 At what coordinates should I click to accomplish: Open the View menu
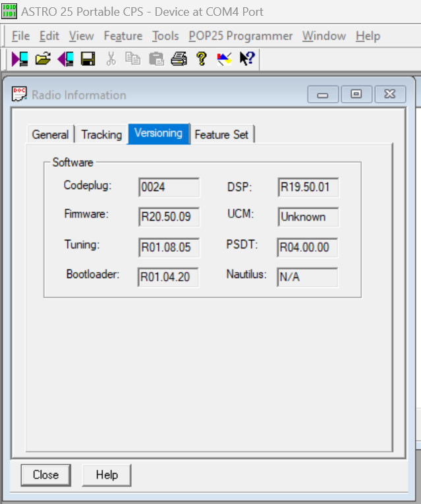(x=81, y=36)
